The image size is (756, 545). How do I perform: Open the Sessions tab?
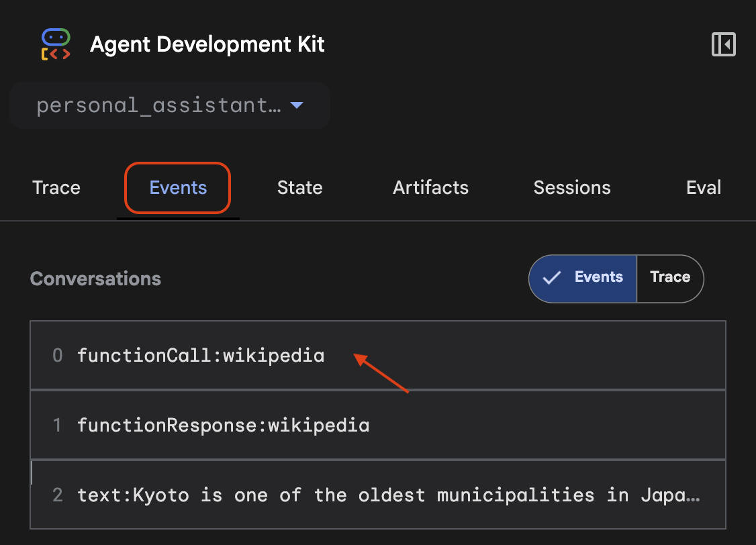pos(571,188)
